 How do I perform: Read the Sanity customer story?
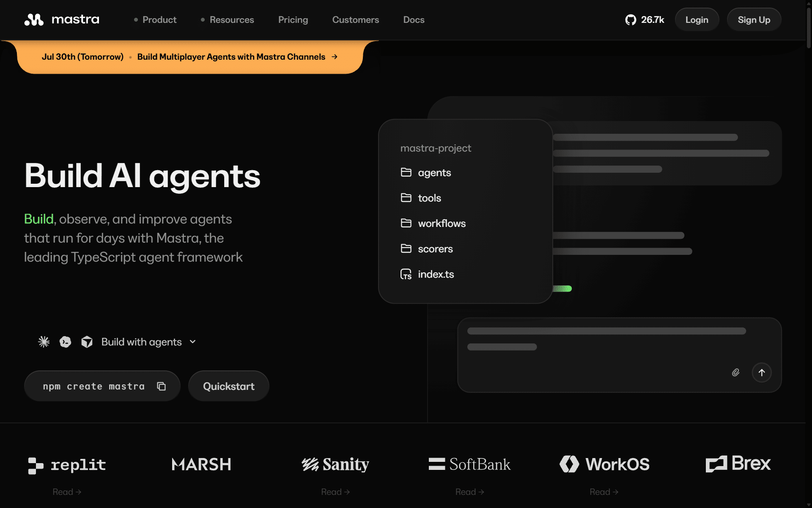pos(335,492)
